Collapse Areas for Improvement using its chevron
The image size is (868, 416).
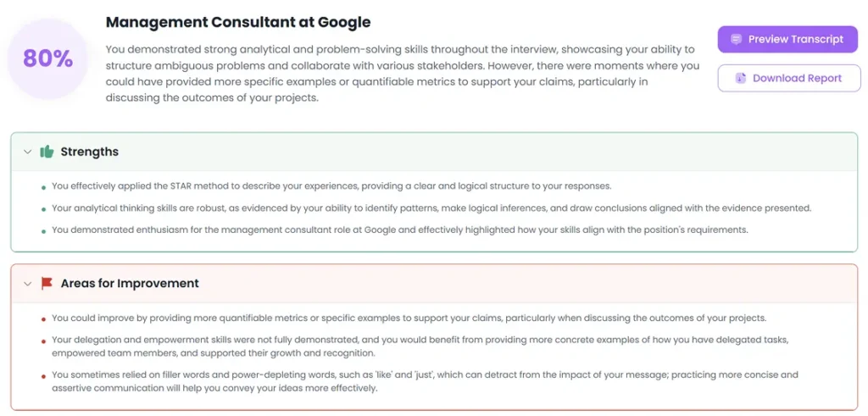(28, 284)
